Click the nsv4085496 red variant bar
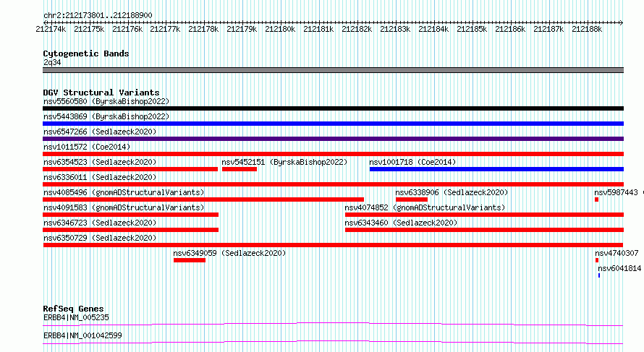 pos(203,199)
